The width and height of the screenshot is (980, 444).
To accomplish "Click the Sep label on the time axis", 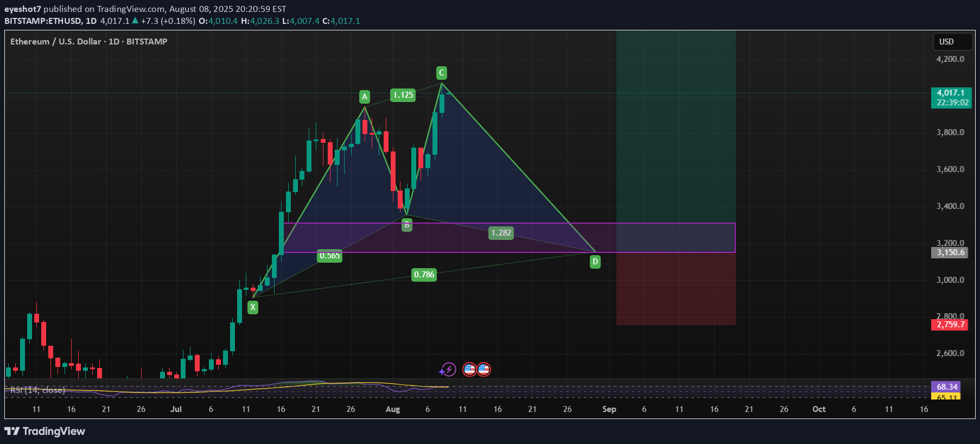I will [x=609, y=409].
